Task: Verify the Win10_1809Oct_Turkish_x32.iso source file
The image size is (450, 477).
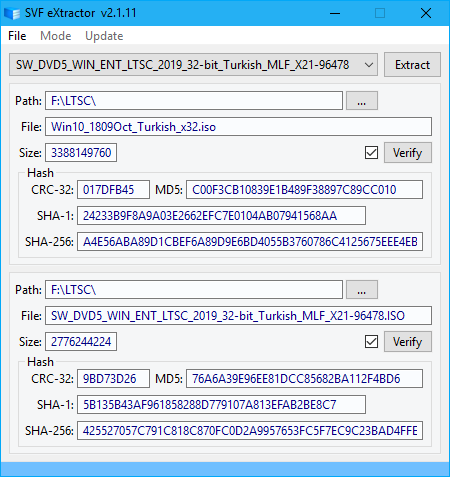Action: (x=408, y=153)
